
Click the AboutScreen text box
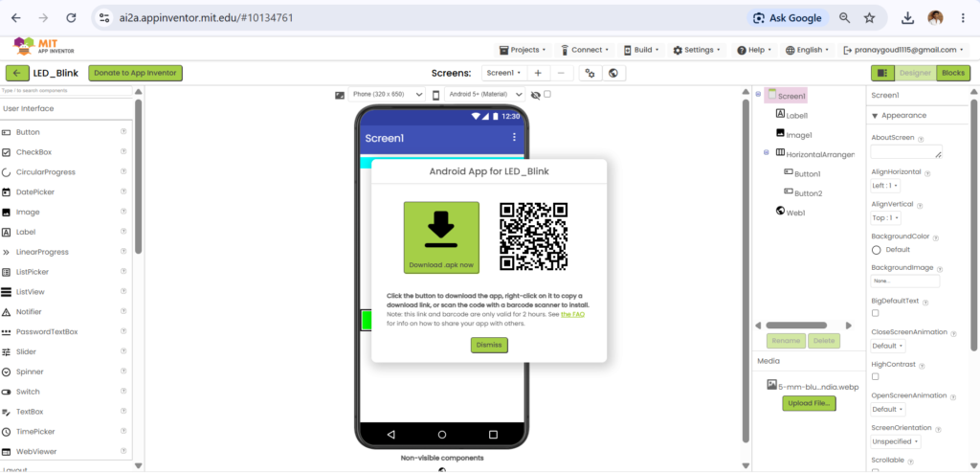coord(906,151)
